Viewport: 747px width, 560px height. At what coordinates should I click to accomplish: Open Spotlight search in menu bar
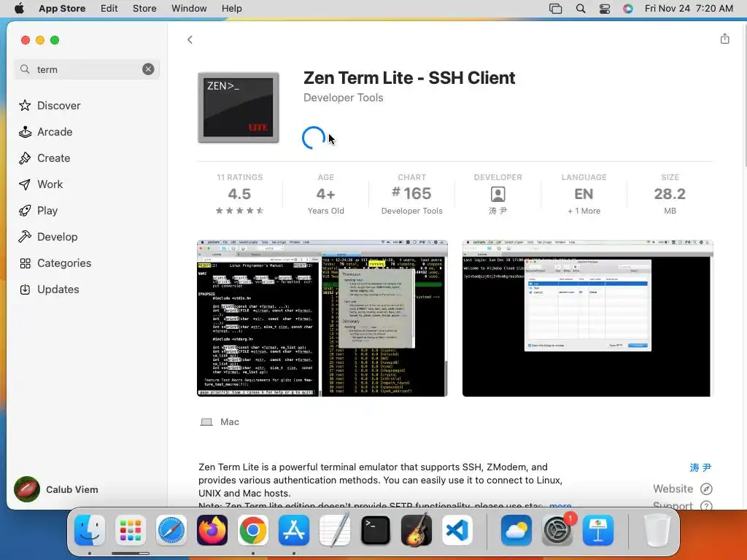[x=580, y=8]
